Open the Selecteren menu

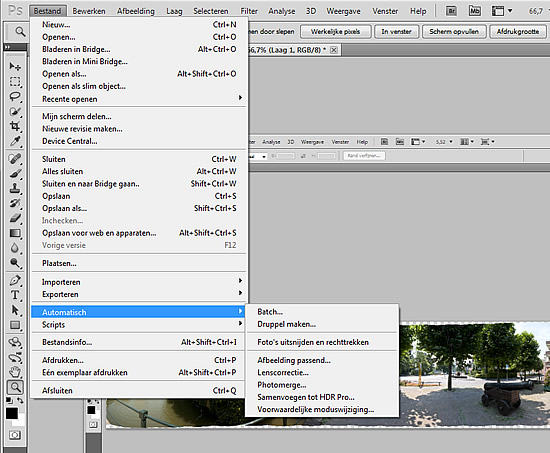(210, 11)
